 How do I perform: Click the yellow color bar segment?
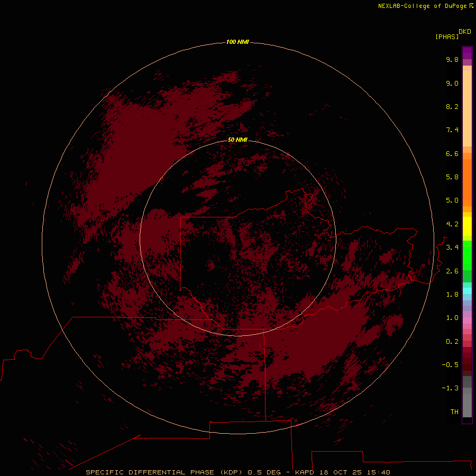(x=467, y=226)
